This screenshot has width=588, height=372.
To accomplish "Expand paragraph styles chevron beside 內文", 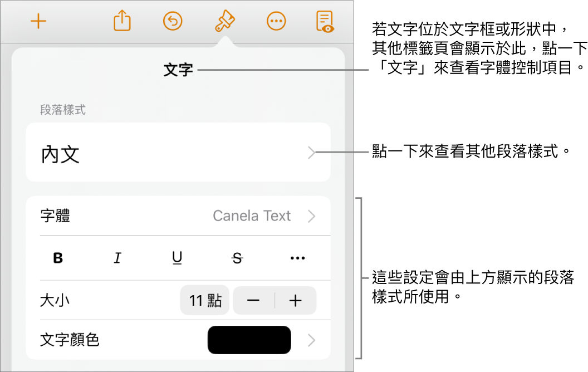I will (x=311, y=153).
